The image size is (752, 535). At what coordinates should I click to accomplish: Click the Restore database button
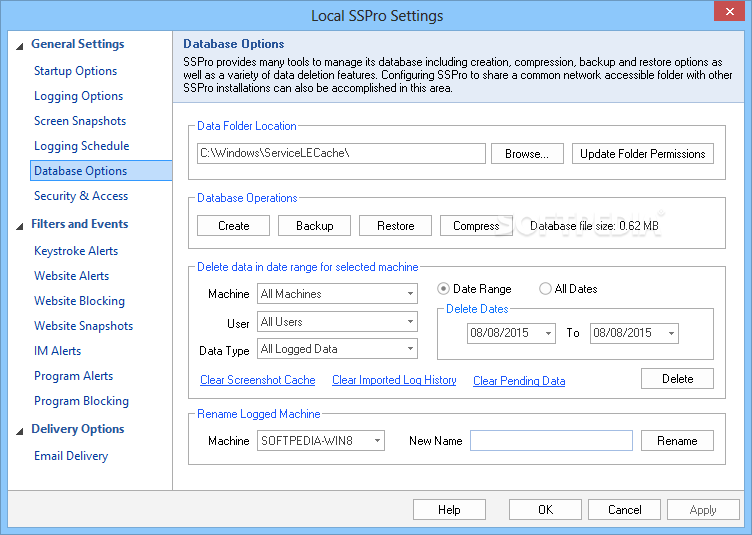pos(396,225)
